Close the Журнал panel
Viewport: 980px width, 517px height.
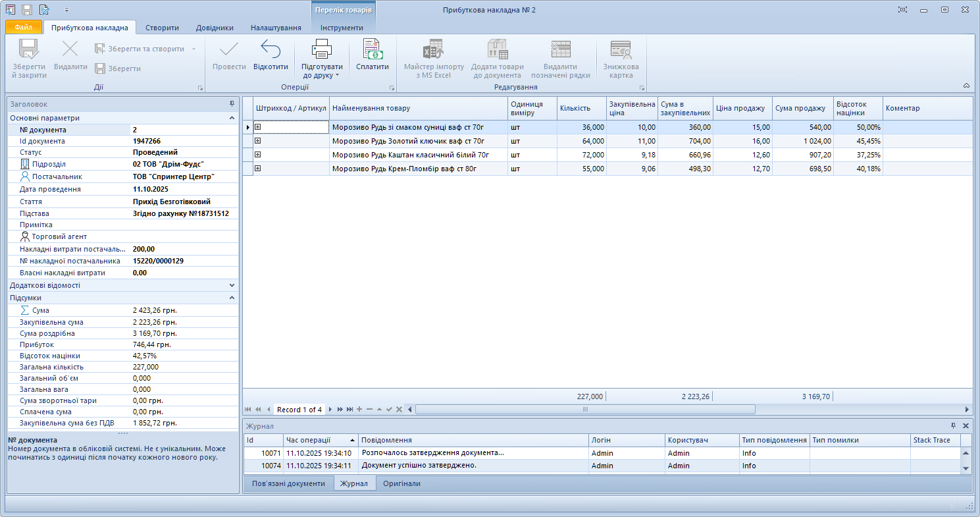[966, 426]
